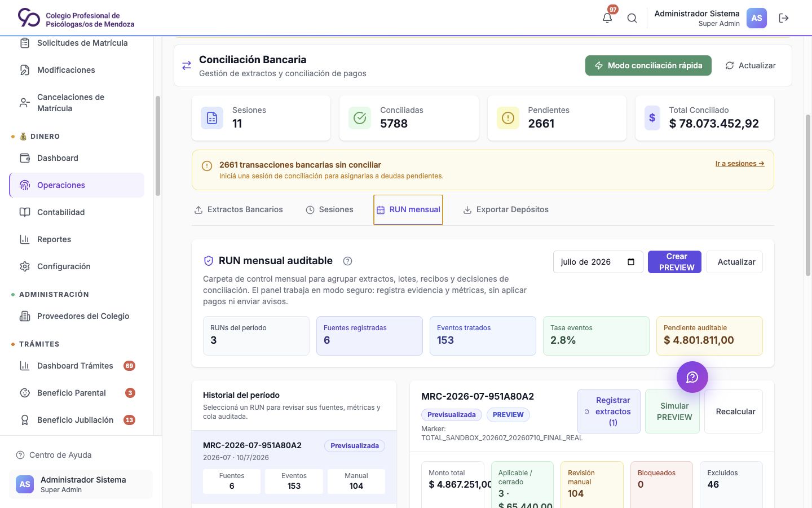Click the Revisión manual 104 card
812x508 pixels.
(592, 484)
